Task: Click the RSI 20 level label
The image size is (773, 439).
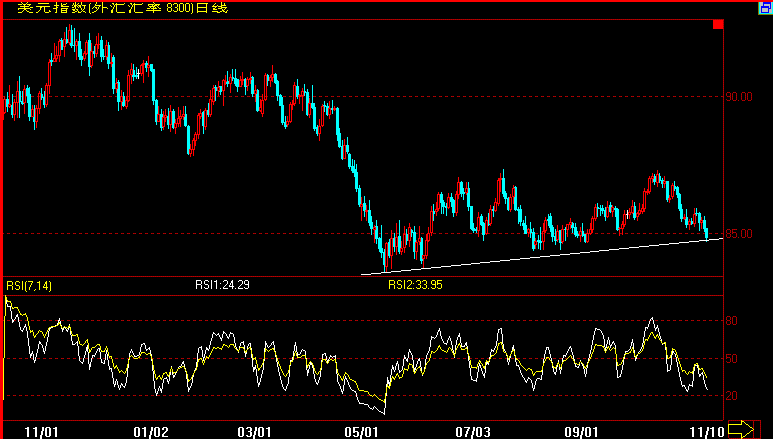Action: [732, 396]
